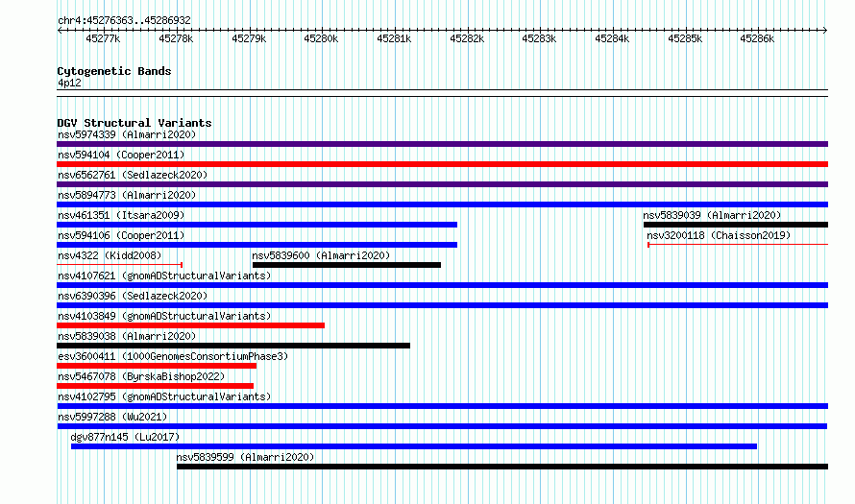This screenshot has width=855, height=504.
Task: Select the black nsv5839038 variant bar
Action: pyautogui.click(x=233, y=346)
